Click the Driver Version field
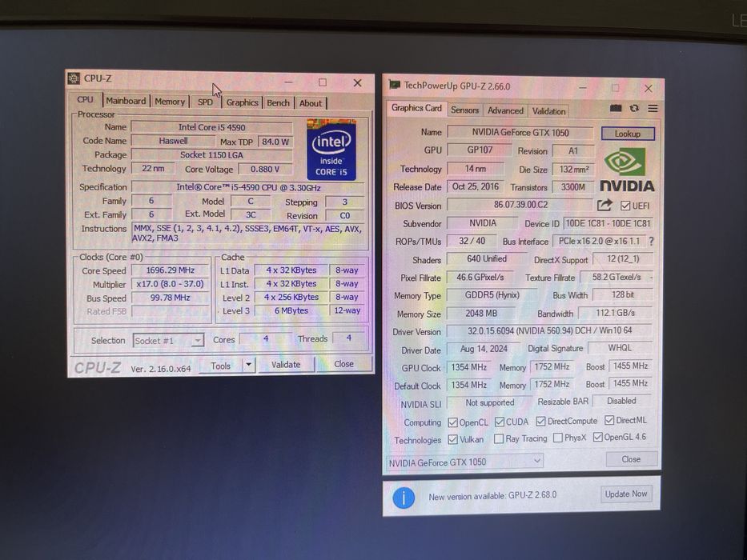The height and width of the screenshot is (560, 747). (x=549, y=330)
